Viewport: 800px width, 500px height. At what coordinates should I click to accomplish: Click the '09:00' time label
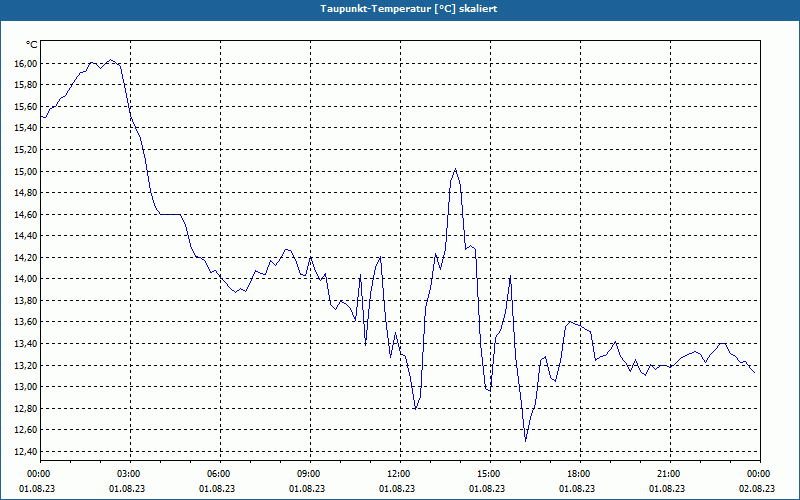[310, 474]
